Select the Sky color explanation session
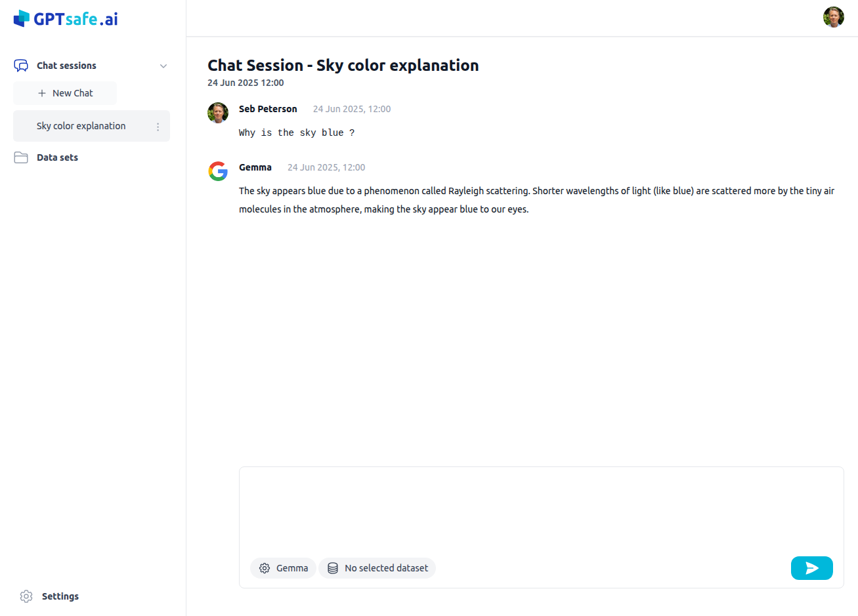This screenshot has height=616, width=858. pos(81,126)
